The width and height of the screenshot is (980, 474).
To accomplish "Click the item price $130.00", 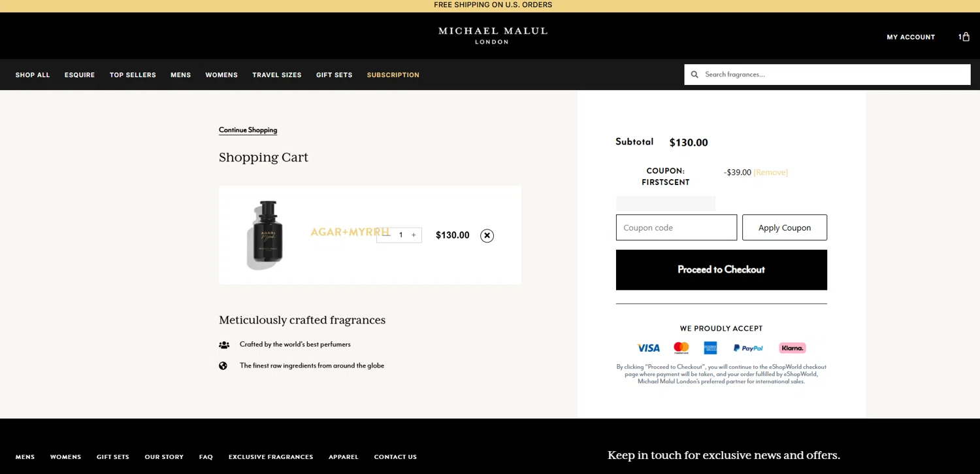I will (453, 235).
